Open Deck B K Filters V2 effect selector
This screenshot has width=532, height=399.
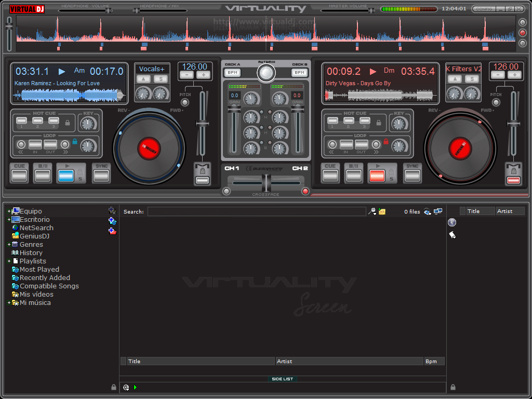(463, 69)
